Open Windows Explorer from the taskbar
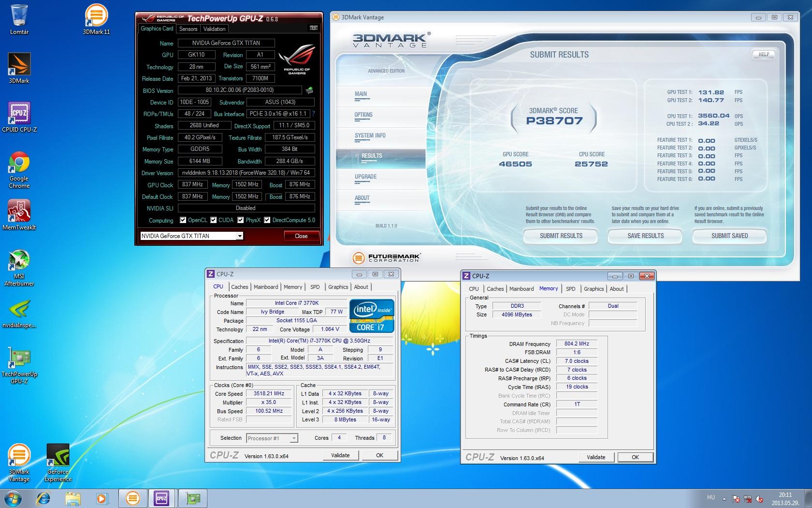The width and height of the screenshot is (812, 508). click(x=73, y=498)
